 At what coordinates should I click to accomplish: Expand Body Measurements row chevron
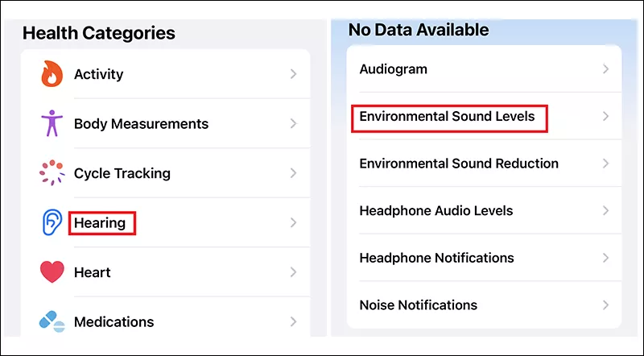tap(293, 123)
